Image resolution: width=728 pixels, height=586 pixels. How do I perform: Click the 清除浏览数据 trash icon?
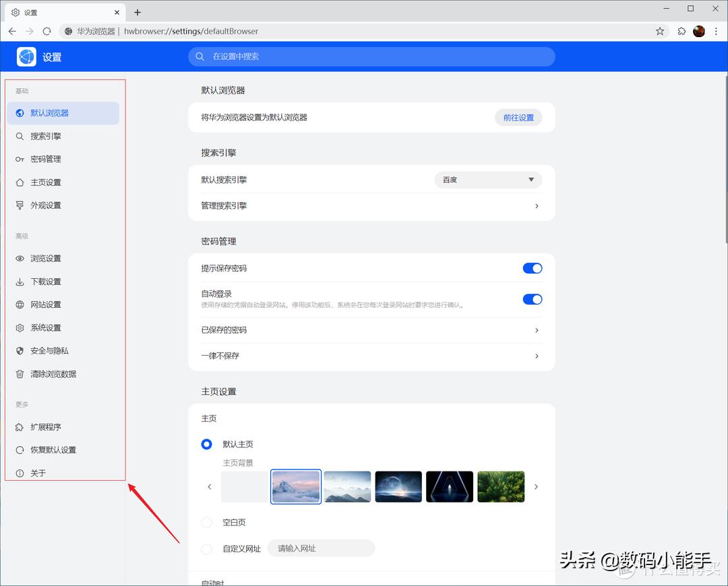click(20, 374)
